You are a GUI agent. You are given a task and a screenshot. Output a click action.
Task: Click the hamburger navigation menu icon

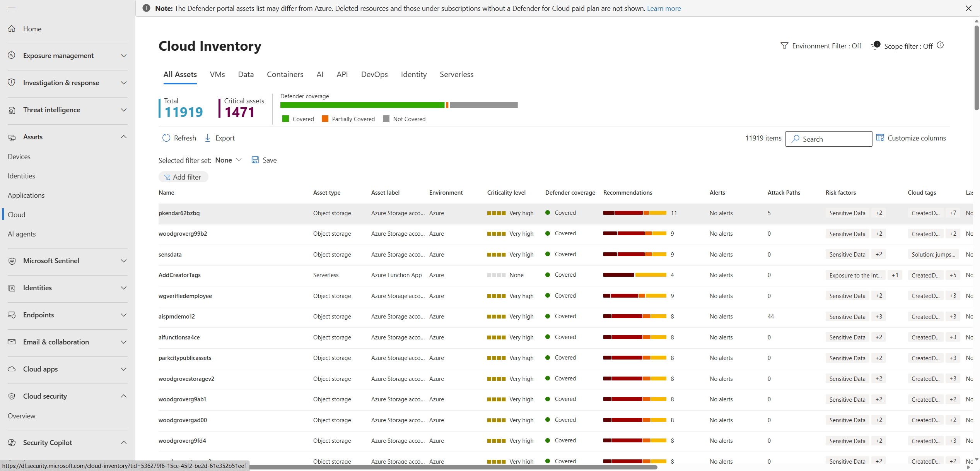point(12,9)
